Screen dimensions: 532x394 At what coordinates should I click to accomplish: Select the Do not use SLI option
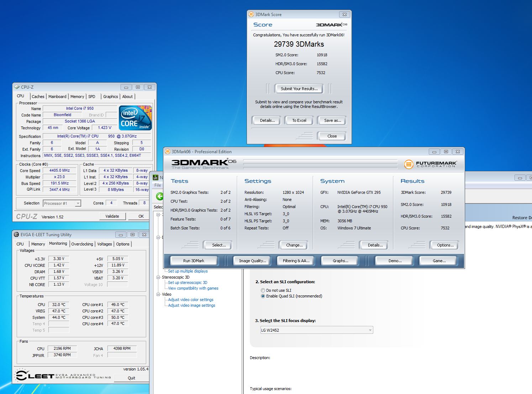[x=263, y=290]
